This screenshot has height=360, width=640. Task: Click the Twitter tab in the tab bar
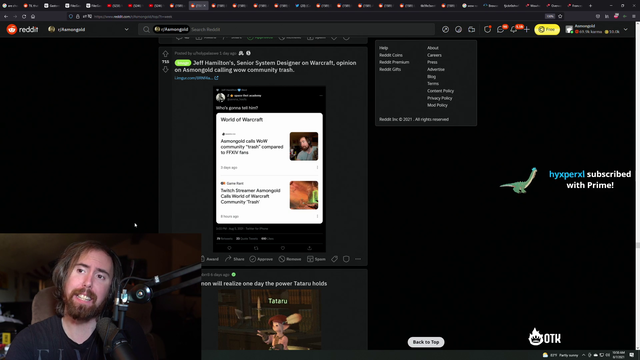click(302, 6)
